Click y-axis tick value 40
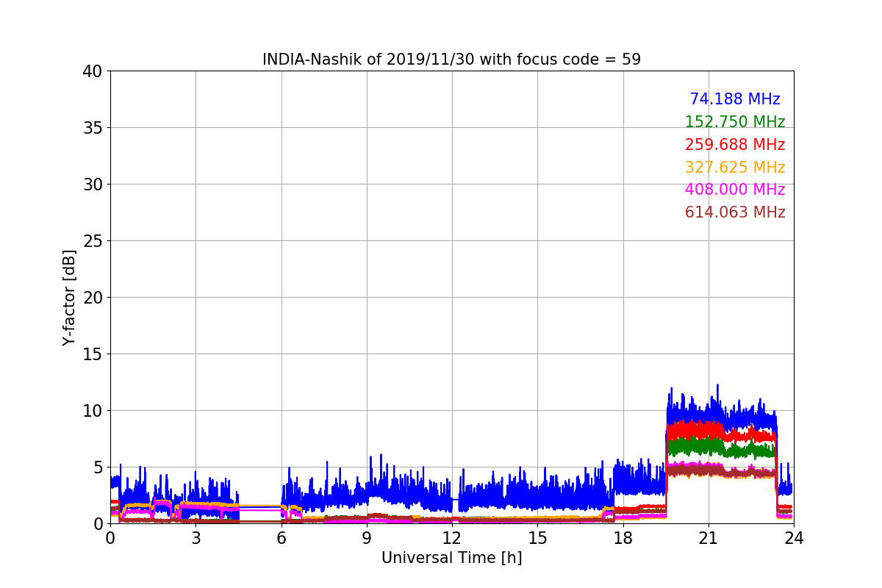882x588 pixels. click(93, 71)
